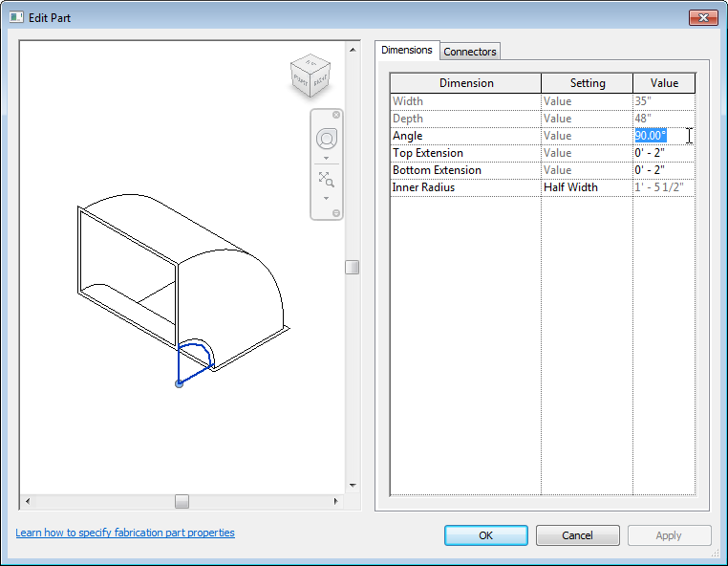Image resolution: width=728 pixels, height=566 pixels.
Task: Click the Width value 35"
Action: click(664, 101)
